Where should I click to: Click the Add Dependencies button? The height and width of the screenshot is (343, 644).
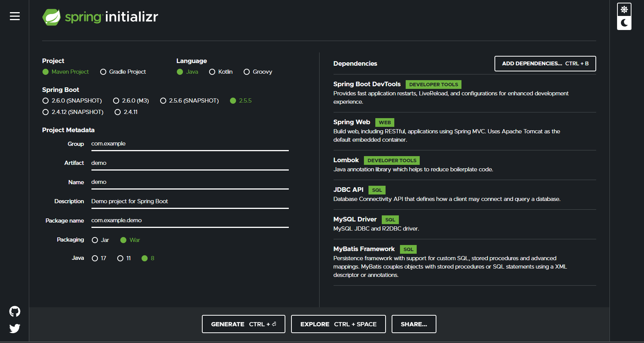(x=545, y=63)
